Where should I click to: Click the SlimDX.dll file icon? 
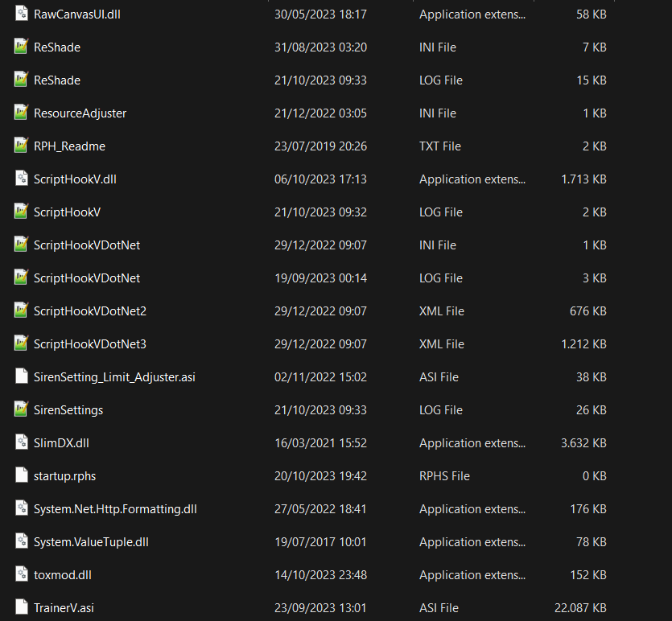coord(22,443)
